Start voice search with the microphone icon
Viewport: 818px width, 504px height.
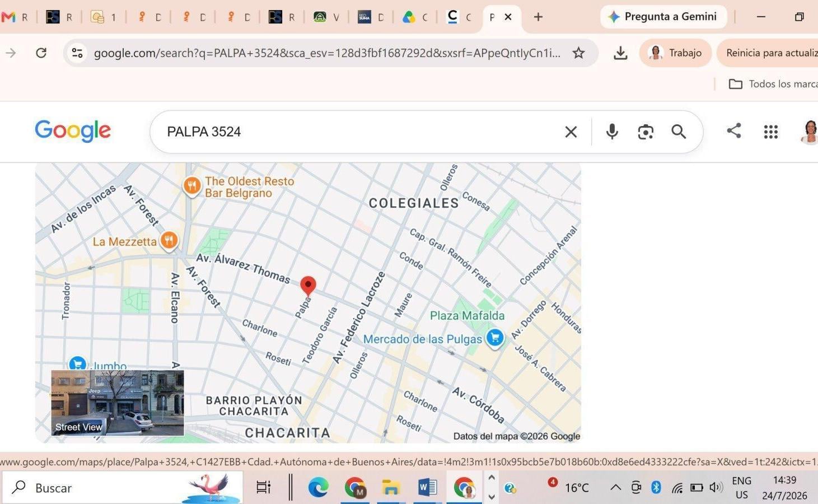click(612, 132)
